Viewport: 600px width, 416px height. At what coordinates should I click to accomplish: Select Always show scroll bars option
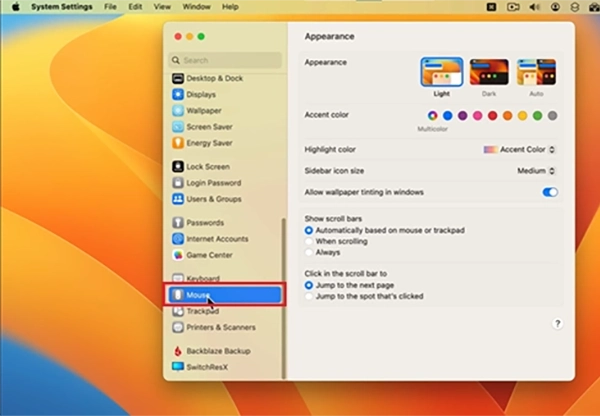point(308,253)
